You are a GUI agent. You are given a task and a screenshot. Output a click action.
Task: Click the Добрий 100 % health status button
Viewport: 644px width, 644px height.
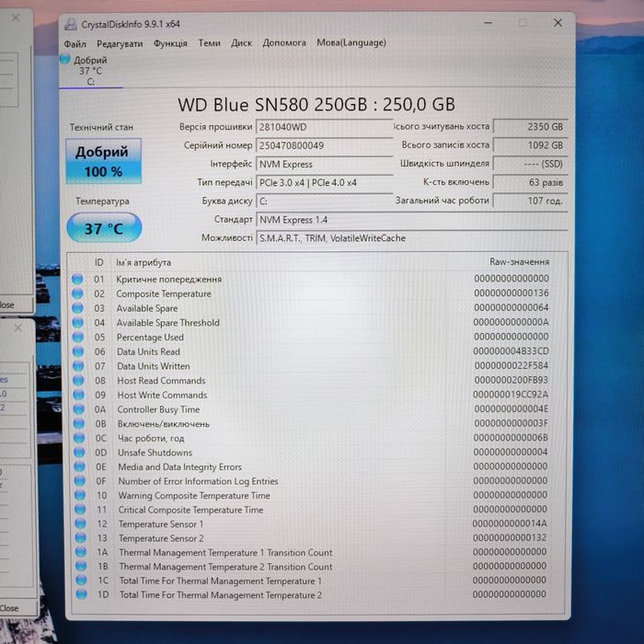point(103,161)
